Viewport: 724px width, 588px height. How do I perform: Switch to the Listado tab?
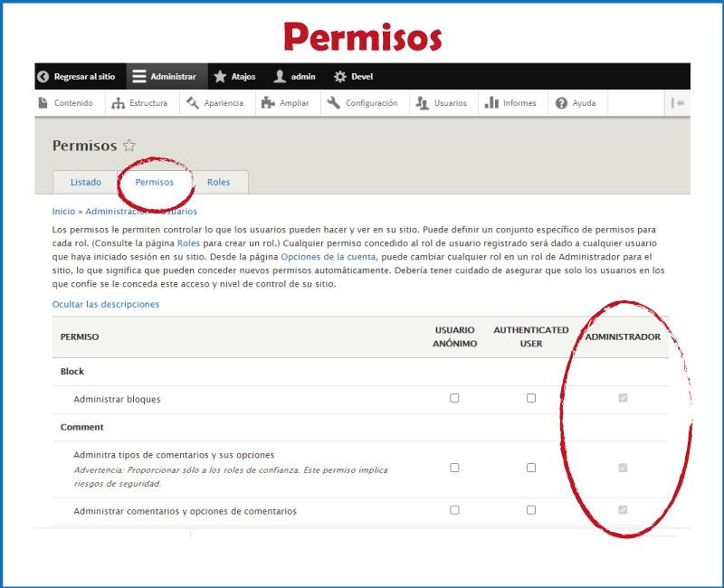click(x=85, y=182)
